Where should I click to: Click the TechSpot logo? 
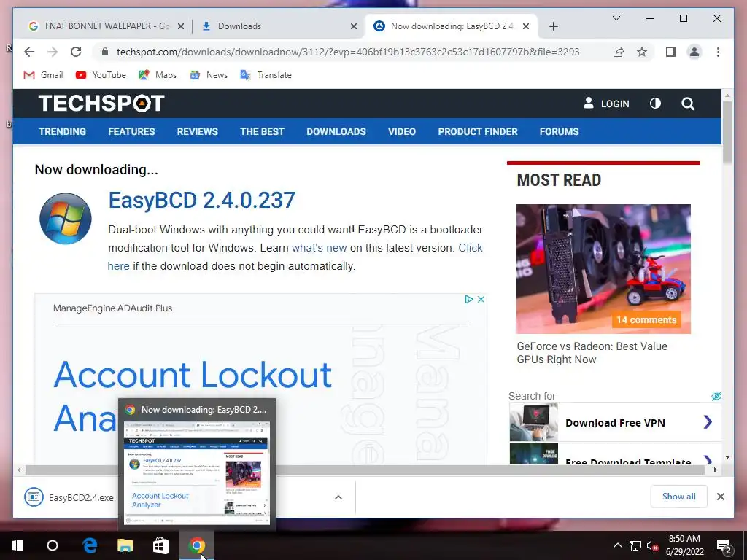(x=101, y=104)
